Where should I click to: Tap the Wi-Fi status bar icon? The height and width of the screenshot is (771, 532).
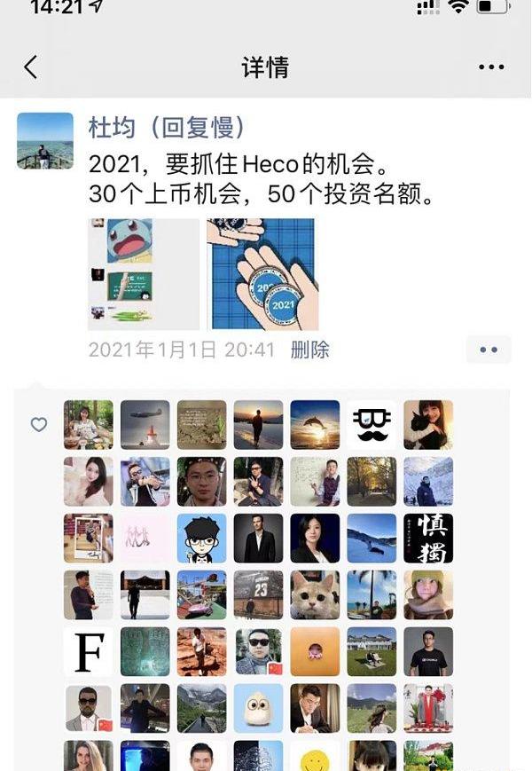click(458, 6)
